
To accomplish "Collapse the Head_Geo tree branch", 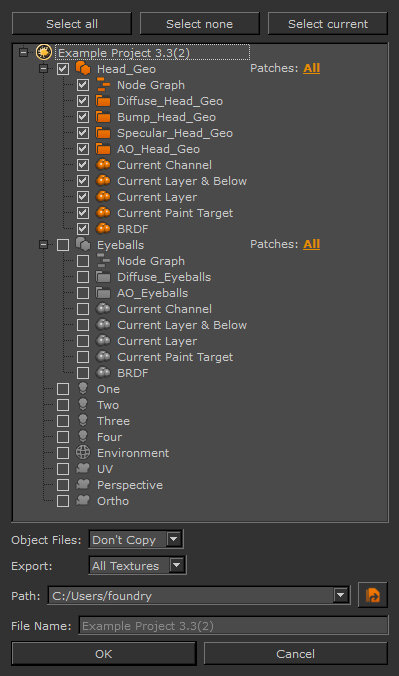I will 43,69.
